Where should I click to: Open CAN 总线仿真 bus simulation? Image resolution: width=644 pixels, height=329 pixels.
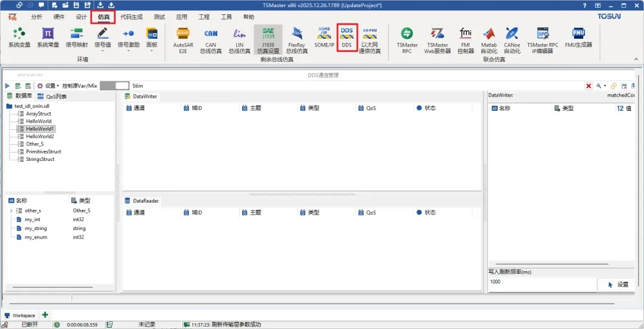[x=210, y=40]
